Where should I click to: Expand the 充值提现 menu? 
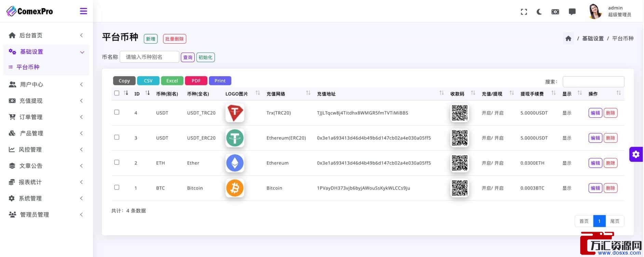pyautogui.click(x=46, y=101)
